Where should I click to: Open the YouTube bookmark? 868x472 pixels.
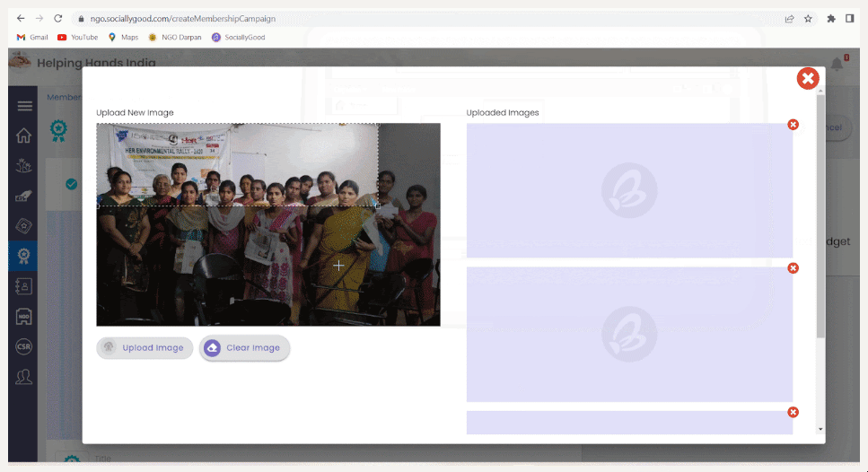pos(77,37)
